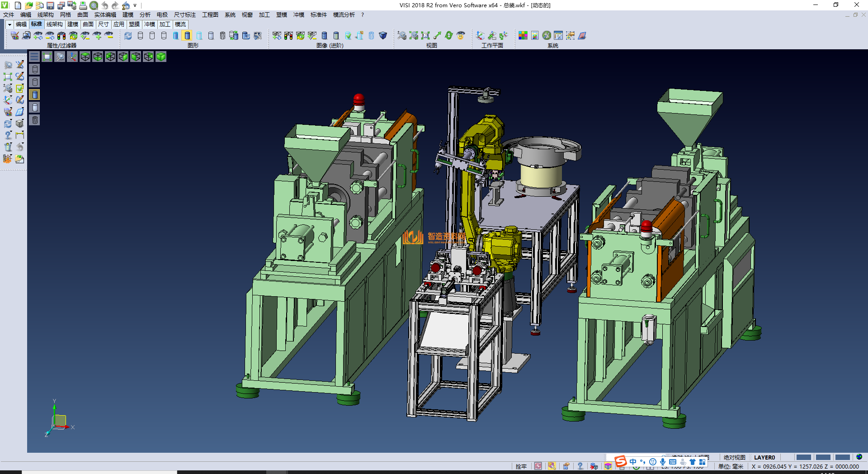Click the traffic light filter icon in 属性/过滤器

(x=61, y=35)
